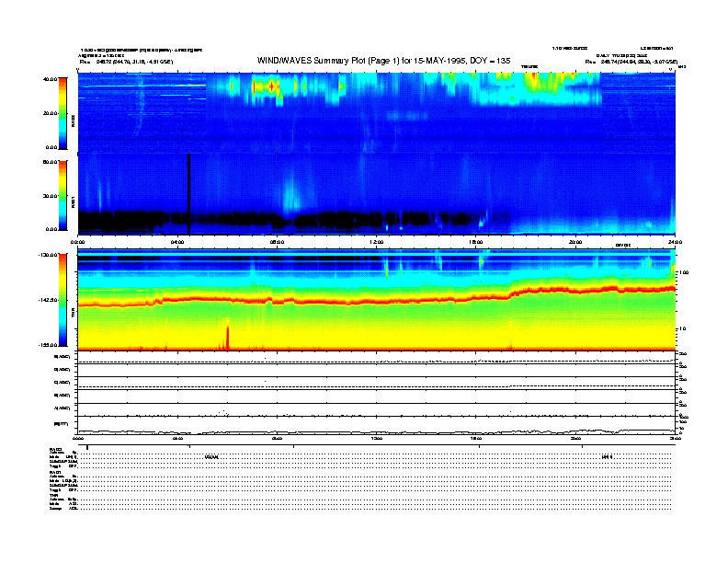
Task: Click the WIND/WAVES Summary Plot title
Action: tap(383, 61)
